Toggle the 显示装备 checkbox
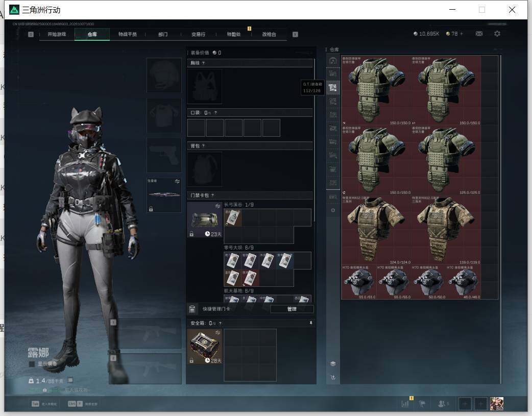532x416 pixels. click(x=32, y=364)
